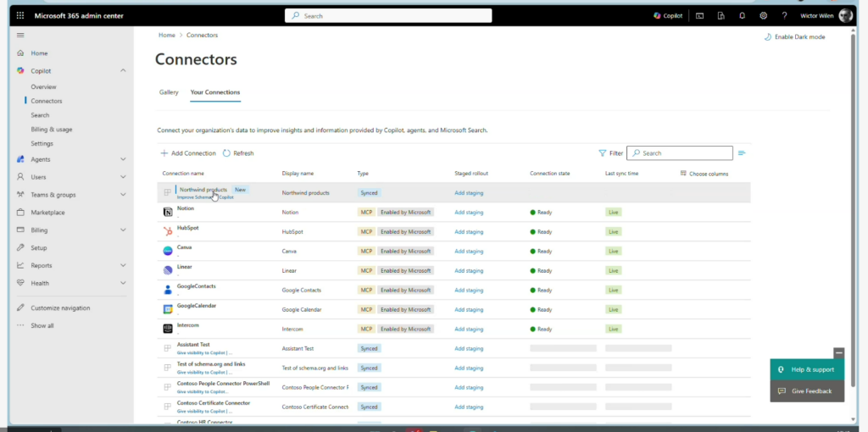Image resolution: width=868 pixels, height=432 pixels.
Task: Click the Add Connection button
Action: point(188,153)
